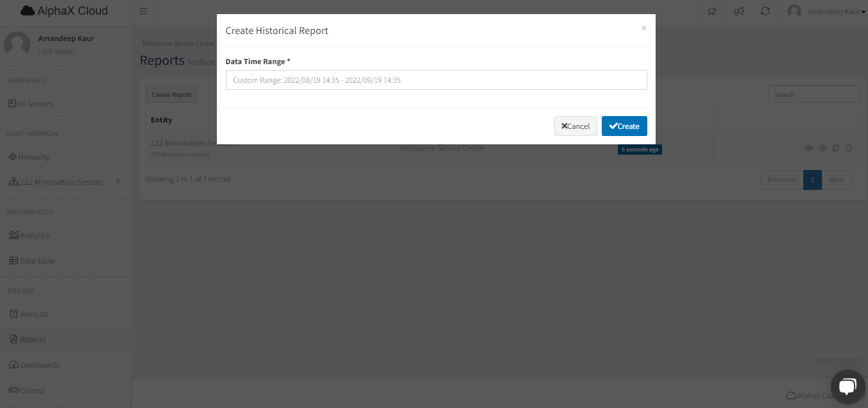Go to the Next results page
Screen dimensions: 868x408
tap(836, 180)
